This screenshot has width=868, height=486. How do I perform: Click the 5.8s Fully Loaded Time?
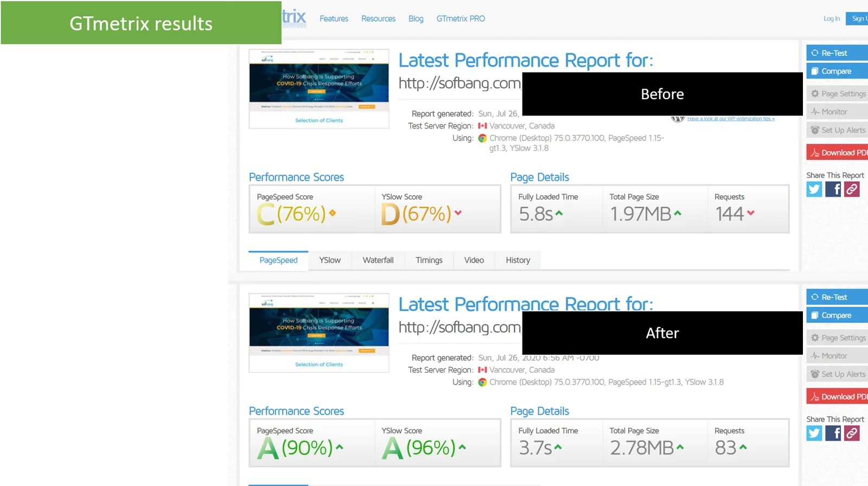pyautogui.click(x=535, y=214)
